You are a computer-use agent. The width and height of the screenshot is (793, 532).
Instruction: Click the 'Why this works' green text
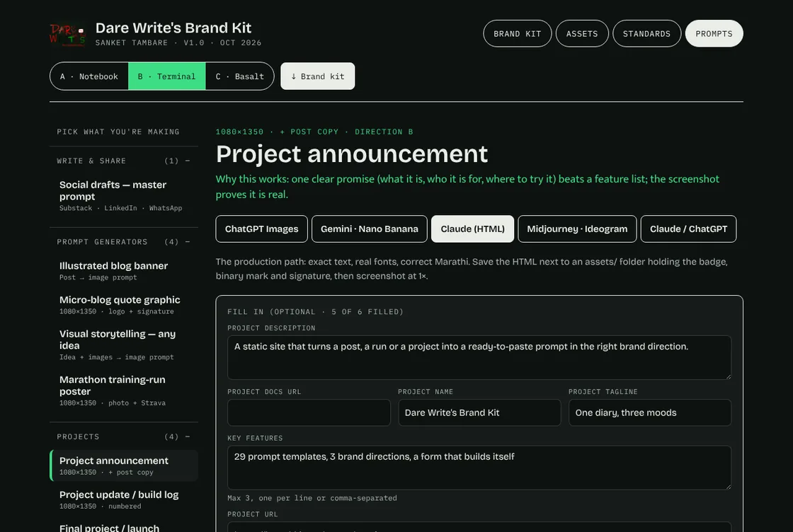point(467,187)
